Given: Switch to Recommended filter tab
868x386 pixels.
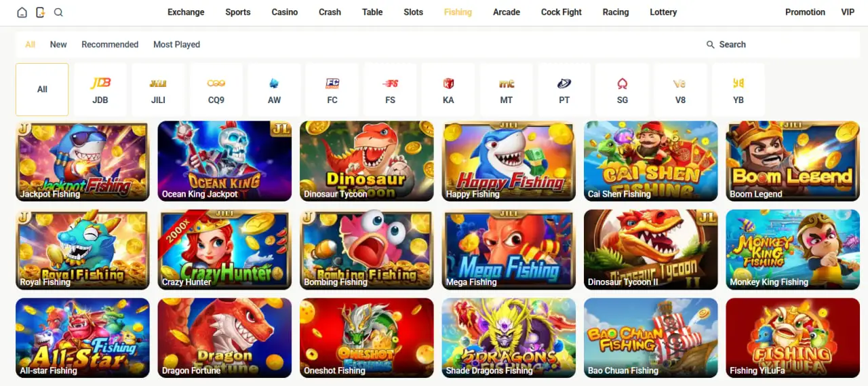Looking at the screenshot, I should pos(110,44).
